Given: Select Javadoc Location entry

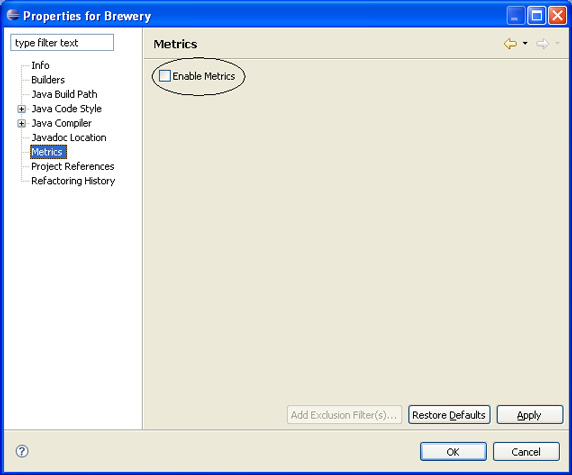Looking at the screenshot, I should [69, 138].
